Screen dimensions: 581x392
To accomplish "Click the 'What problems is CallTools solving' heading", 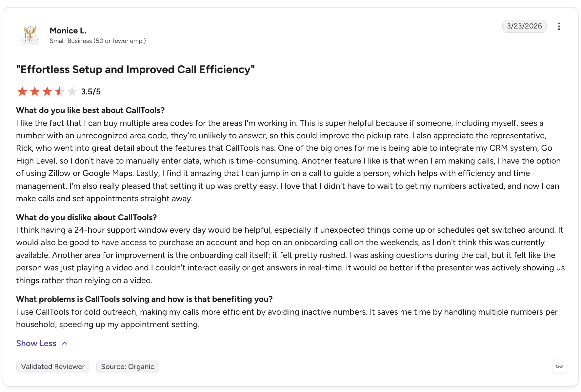I will tap(144, 299).
